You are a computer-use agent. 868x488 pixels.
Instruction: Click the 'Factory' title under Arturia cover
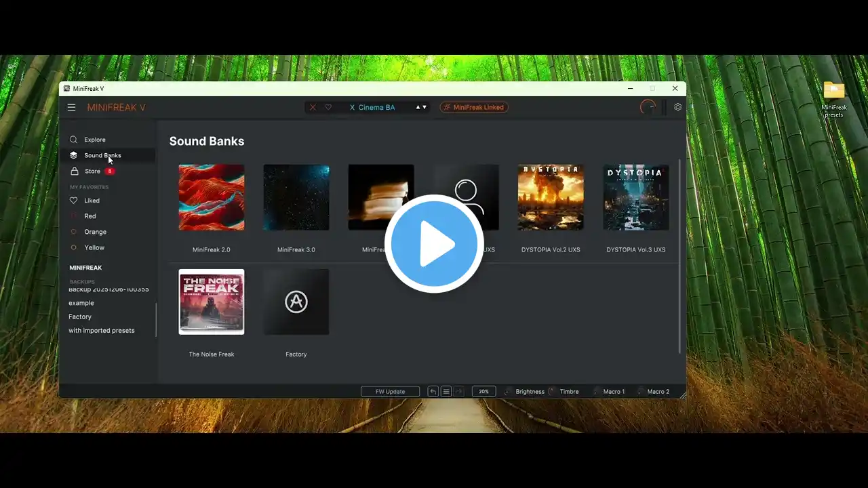coord(296,354)
